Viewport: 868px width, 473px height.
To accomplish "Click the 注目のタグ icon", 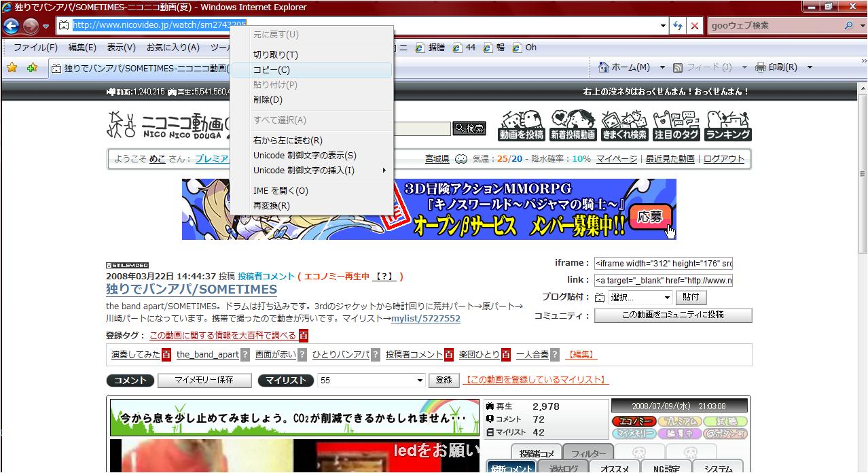I will [x=676, y=126].
